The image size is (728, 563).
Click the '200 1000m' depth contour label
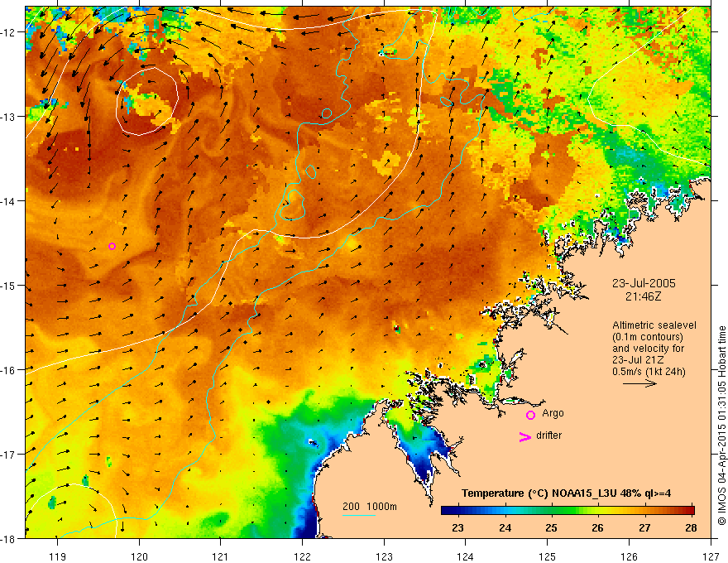pos(370,507)
